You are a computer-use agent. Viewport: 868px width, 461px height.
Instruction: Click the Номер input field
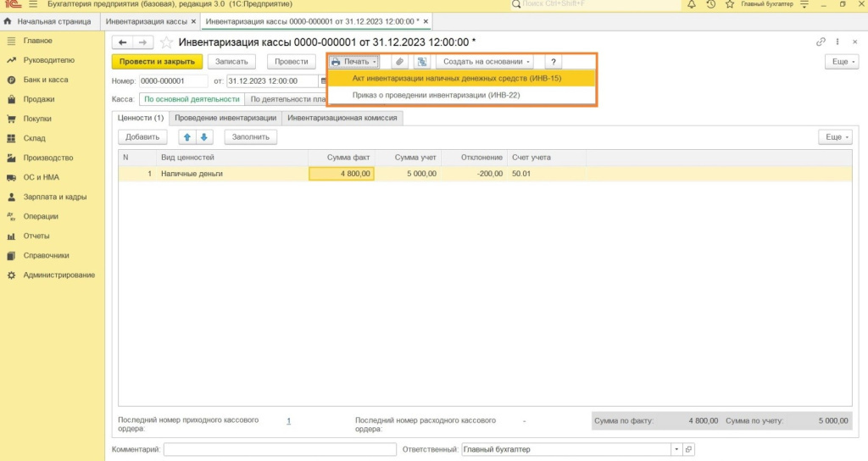[x=173, y=81]
